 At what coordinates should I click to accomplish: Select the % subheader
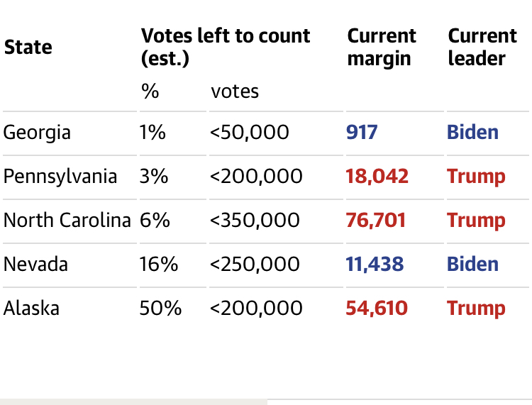point(150,91)
